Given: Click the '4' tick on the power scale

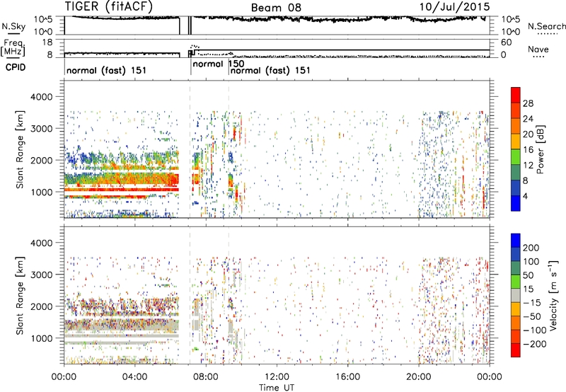Looking at the screenshot, I should pos(526,197).
